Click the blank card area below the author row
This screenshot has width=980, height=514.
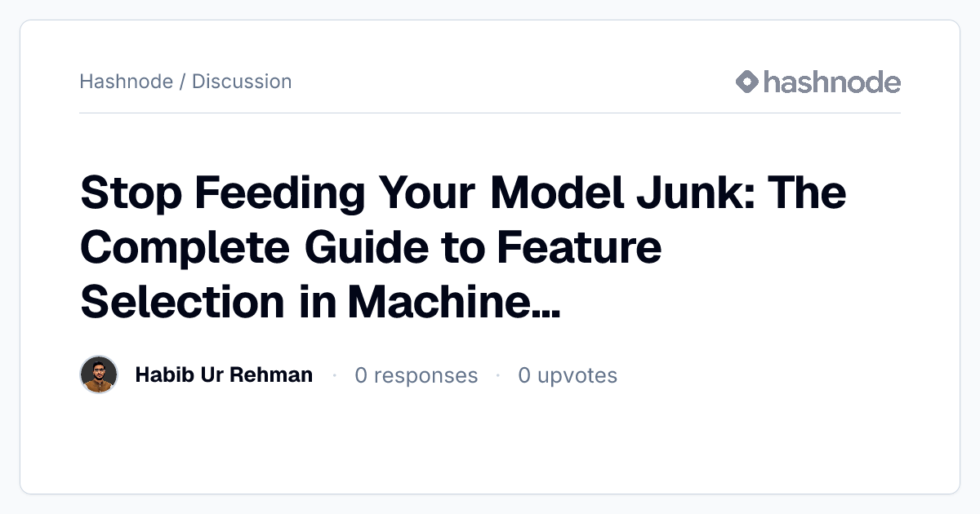[490, 445]
